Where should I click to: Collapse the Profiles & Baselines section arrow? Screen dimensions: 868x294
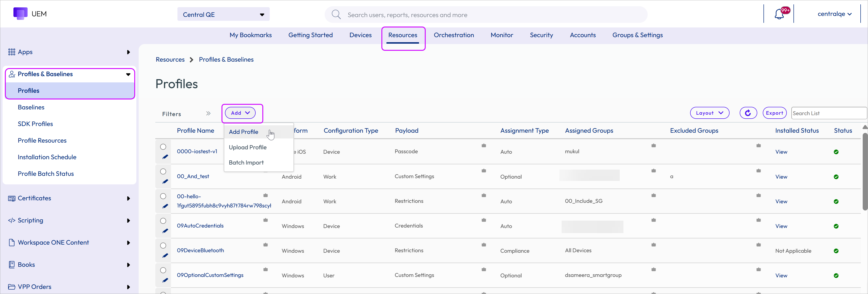(128, 75)
